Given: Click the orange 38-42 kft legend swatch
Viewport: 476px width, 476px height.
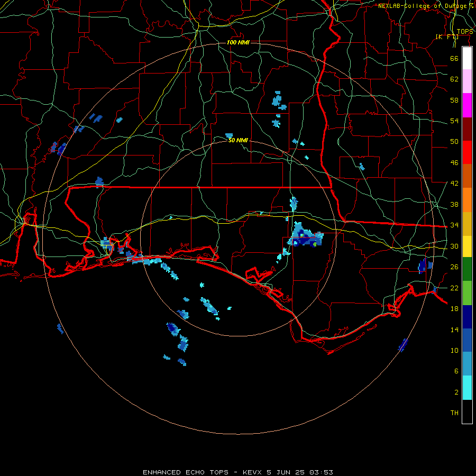Looking at the screenshot, I should point(467,200).
